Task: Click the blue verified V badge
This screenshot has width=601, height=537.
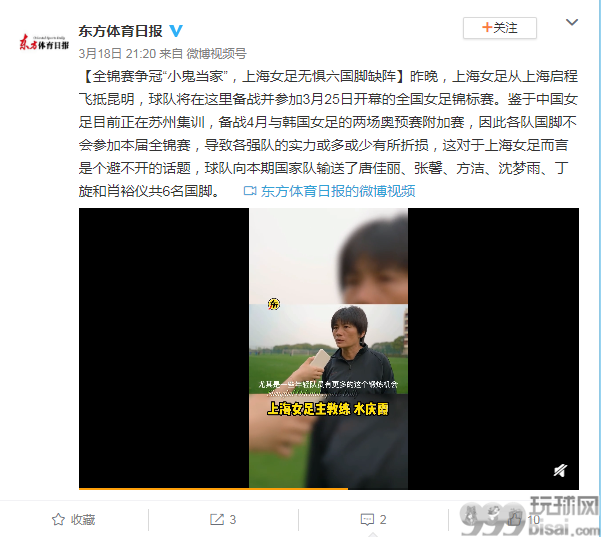Action: (x=176, y=31)
